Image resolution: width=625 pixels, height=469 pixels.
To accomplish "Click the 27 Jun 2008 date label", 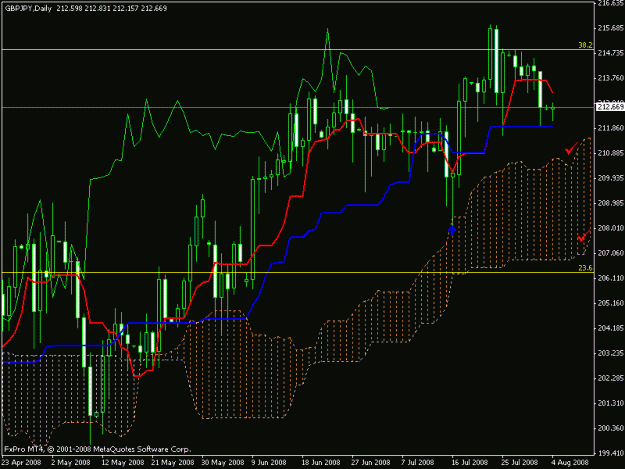I will point(371,463).
